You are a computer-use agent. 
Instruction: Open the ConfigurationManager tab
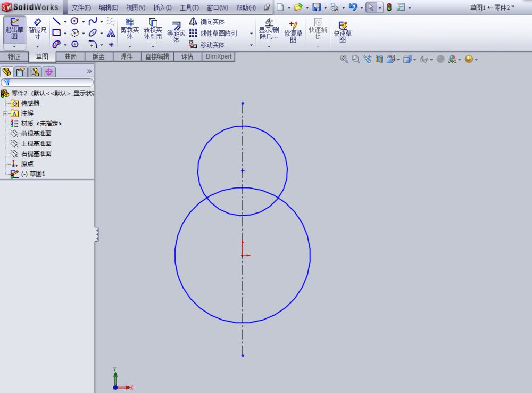[x=35, y=72]
